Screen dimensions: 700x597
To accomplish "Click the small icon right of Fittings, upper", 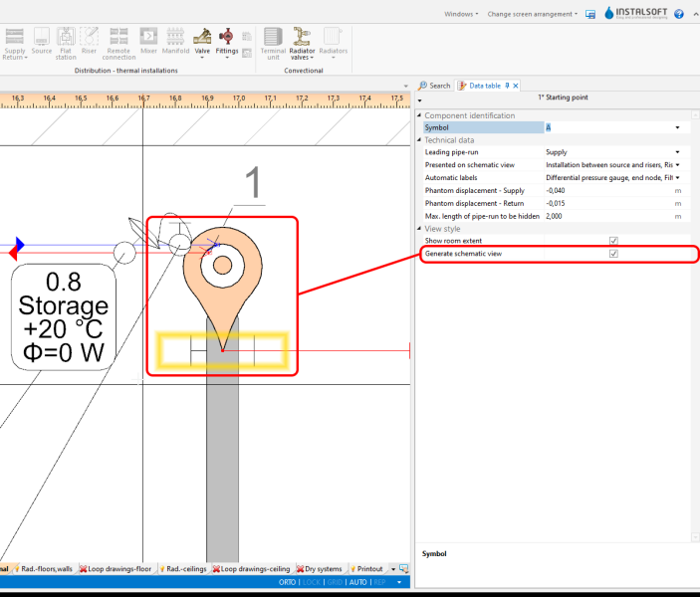I will point(246,37).
